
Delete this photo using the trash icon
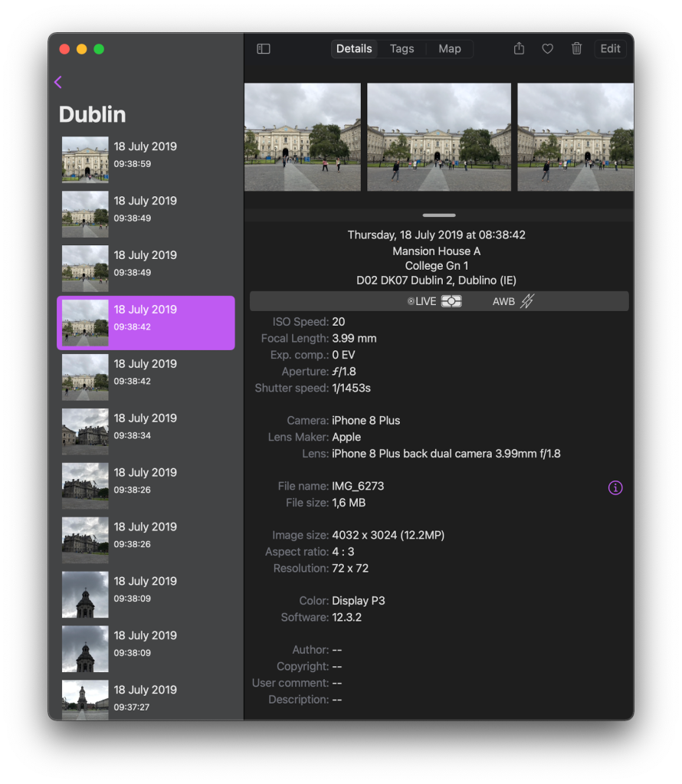576,48
